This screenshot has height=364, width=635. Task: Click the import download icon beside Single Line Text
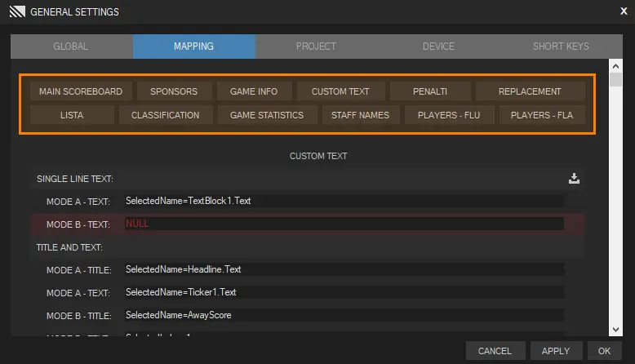pos(574,178)
